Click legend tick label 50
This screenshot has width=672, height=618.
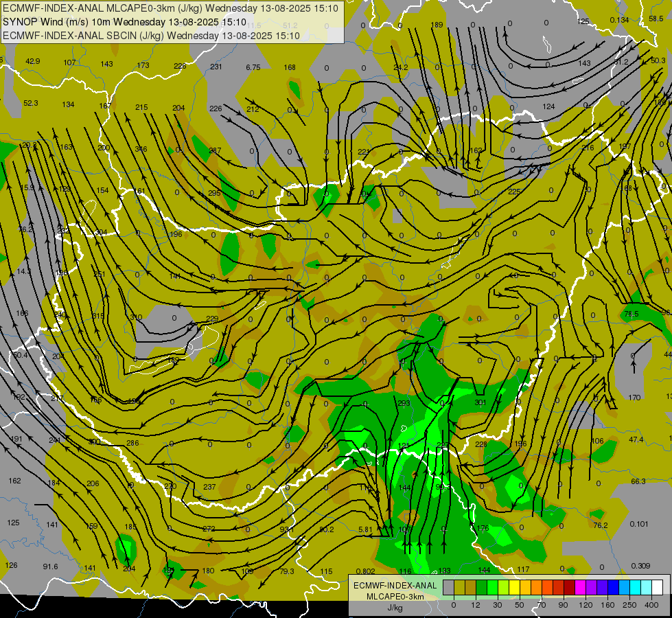(x=519, y=605)
